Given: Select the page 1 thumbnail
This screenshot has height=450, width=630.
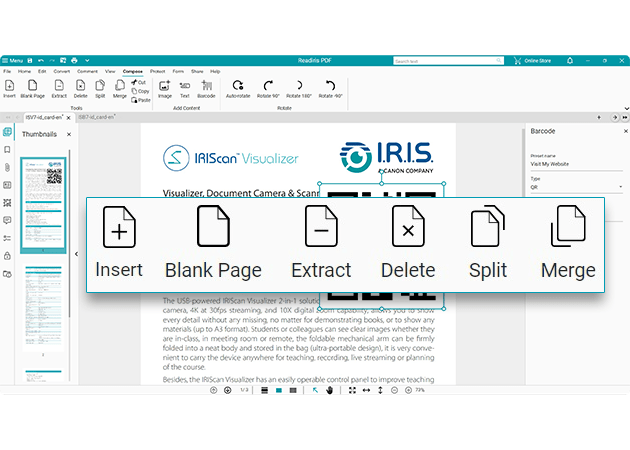Looking at the screenshot, I should pos(43,203).
